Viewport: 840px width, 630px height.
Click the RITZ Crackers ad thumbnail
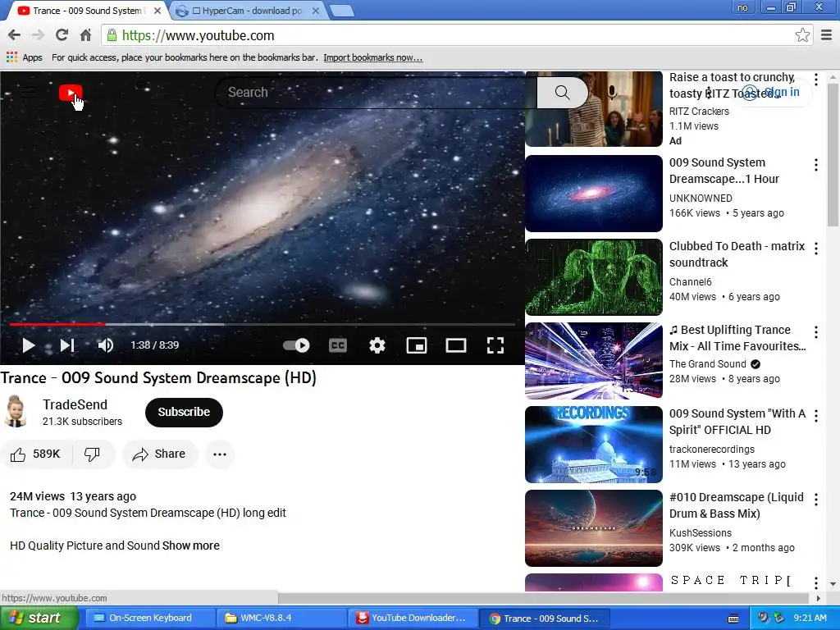click(594, 109)
